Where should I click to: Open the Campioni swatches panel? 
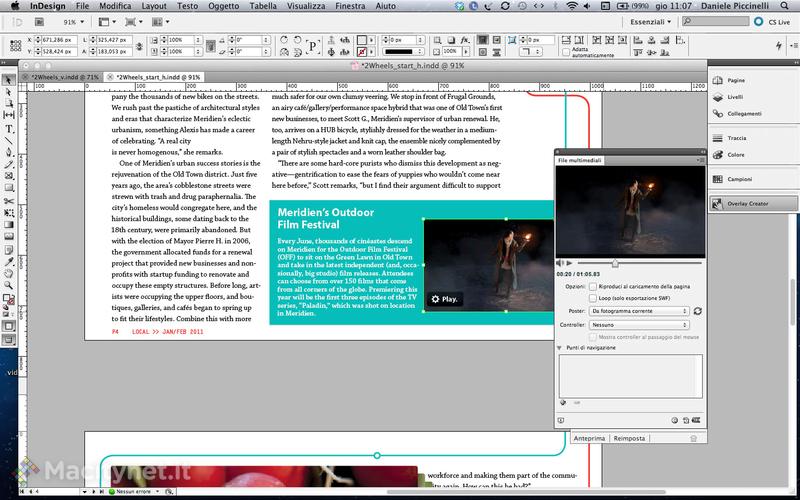pos(739,178)
